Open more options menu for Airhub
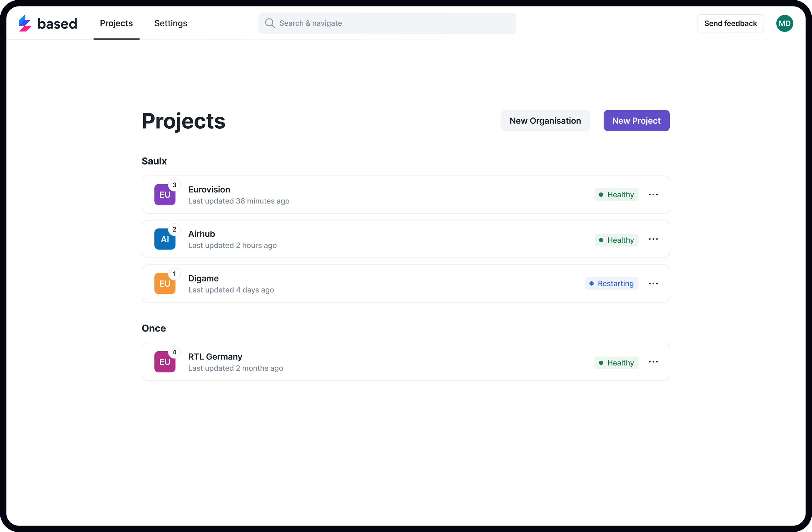This screenshot has width=812, height=532. tap(653, 239)
